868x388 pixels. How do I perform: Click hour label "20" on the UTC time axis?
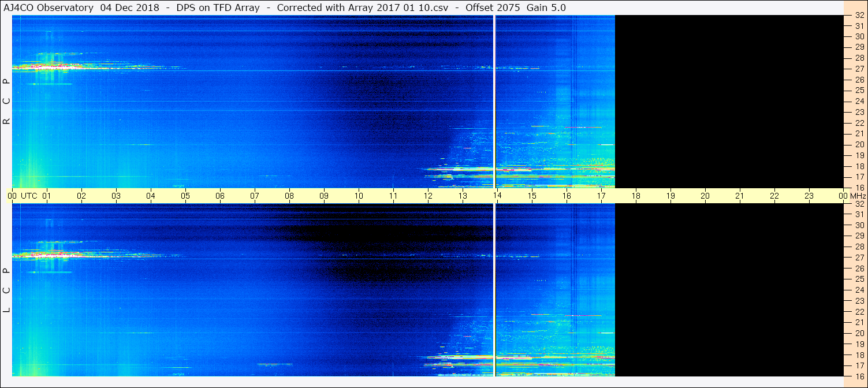point(705,196)
